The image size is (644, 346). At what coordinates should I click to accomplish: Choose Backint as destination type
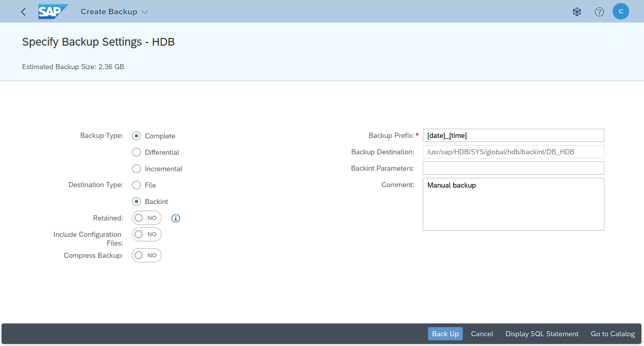(136, 201)
